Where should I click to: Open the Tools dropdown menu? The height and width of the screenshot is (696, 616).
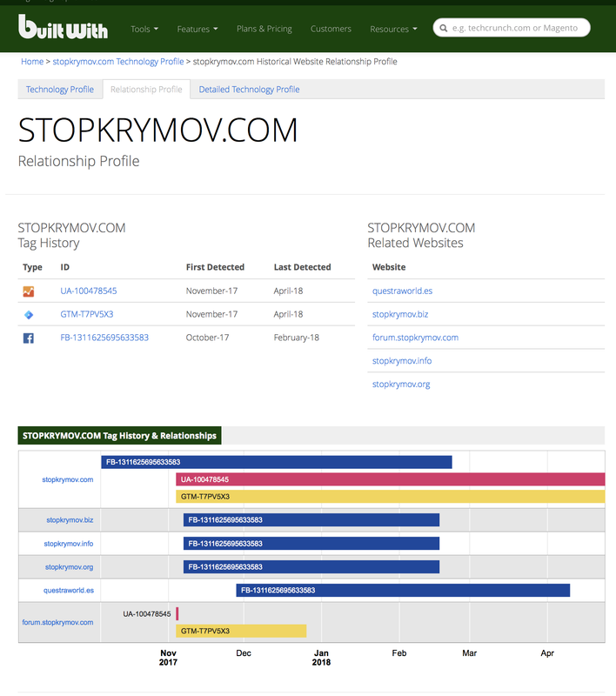click(144, 29)
